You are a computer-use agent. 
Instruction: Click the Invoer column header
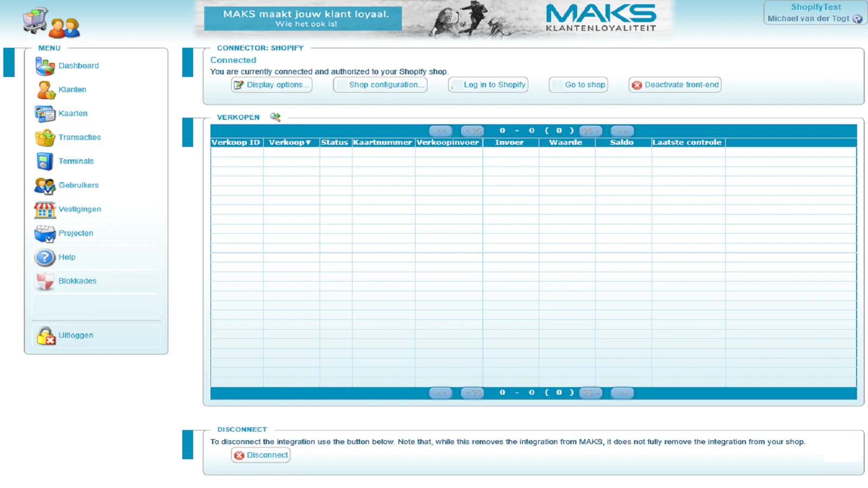[510, 143]
